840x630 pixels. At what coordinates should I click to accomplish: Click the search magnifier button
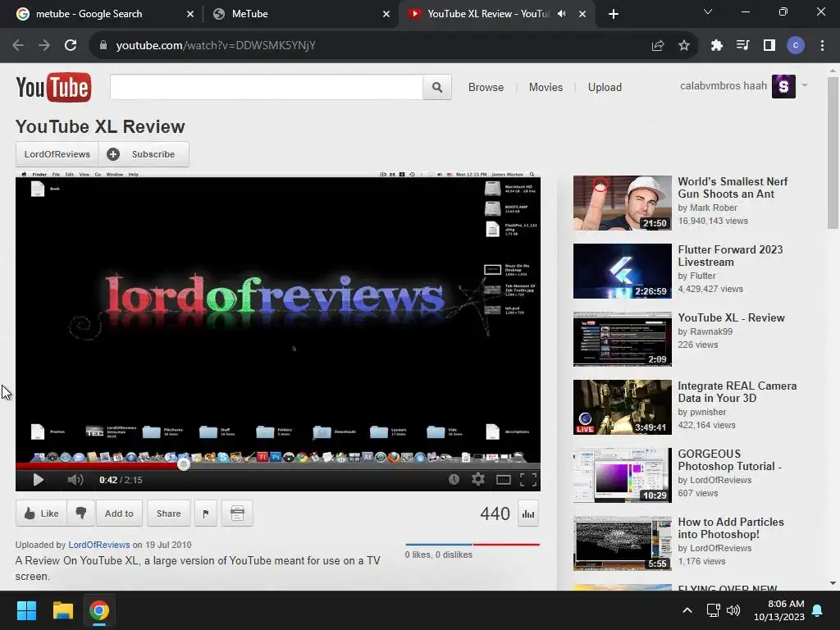pos(437,87)
